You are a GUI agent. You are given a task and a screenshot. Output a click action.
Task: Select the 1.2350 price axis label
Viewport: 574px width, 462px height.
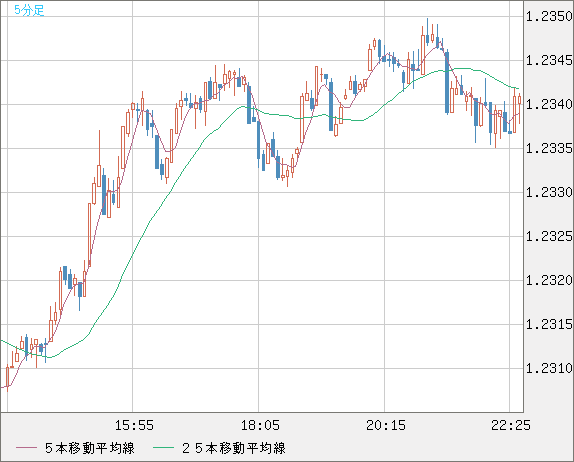point(549,16)
